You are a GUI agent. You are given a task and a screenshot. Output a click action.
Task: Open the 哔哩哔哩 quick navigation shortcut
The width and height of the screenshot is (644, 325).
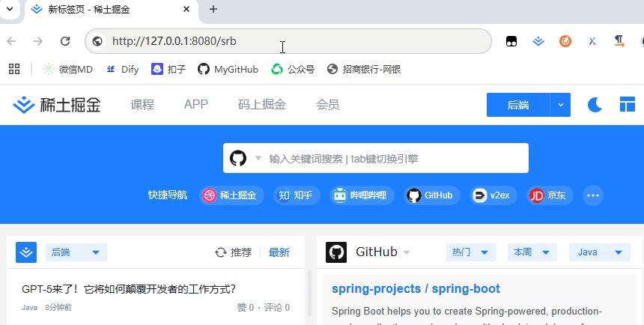point(362,195)
